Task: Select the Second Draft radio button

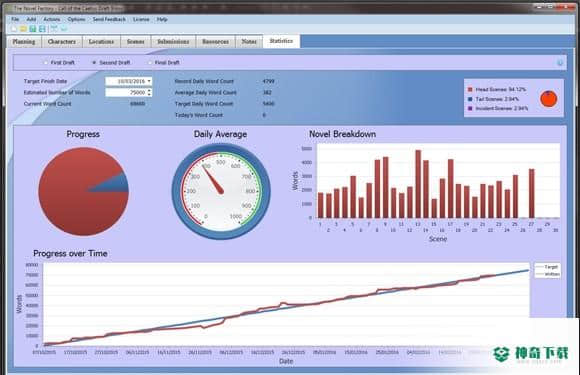Action: click(x=94, y=63)
